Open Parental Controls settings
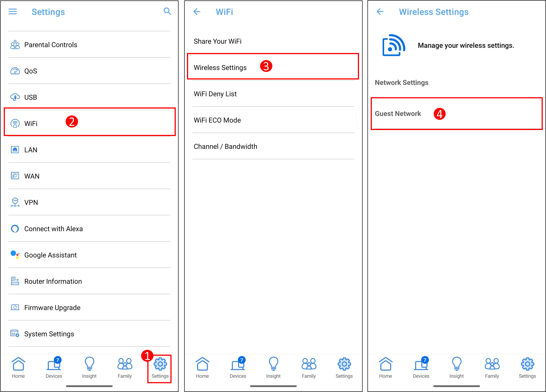 tap(51, 45)
